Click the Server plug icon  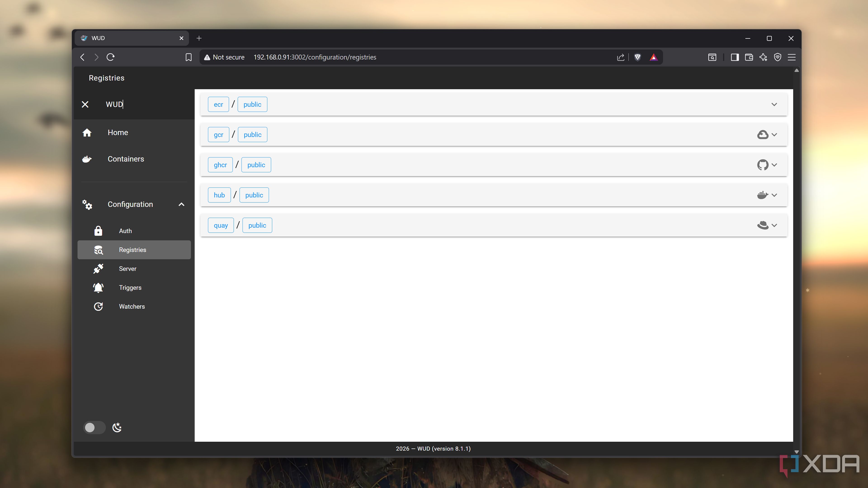coord(98,269)
